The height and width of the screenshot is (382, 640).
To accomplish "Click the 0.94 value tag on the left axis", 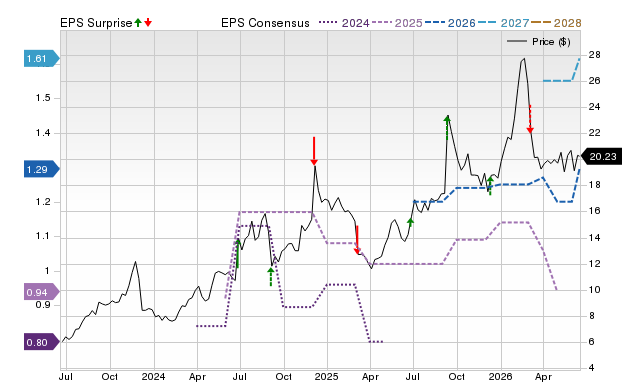I will click(x=42, y=292).
